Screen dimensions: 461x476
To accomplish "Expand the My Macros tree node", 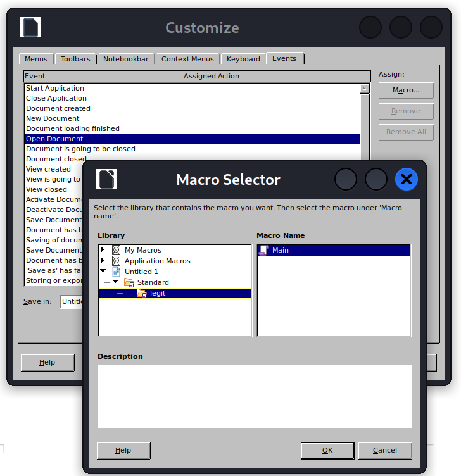I will [103, 250].
